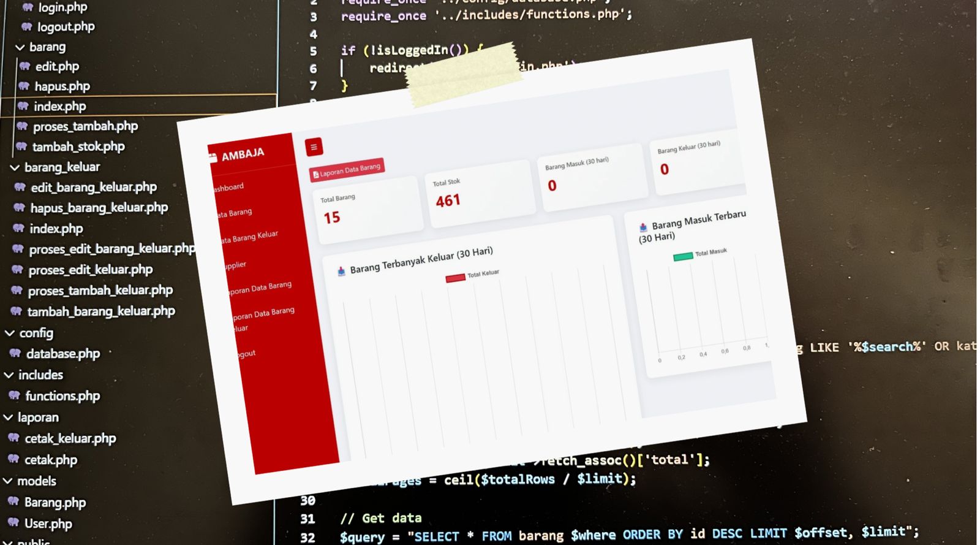Click the PHP icon beside cetak_keluar.php

pos(14,438)
